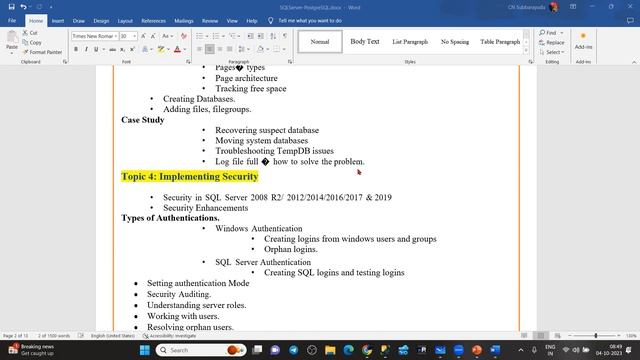Viewport: 640px width, 360px height.
Task: Click the Copy command in Clipboard group
Action: 32,42
